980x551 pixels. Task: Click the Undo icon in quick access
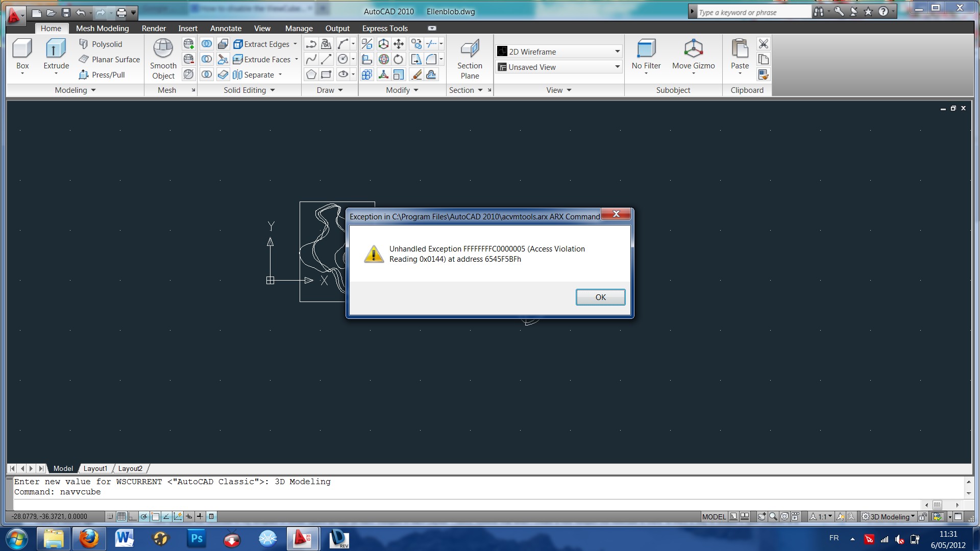(x=81, y=12)
